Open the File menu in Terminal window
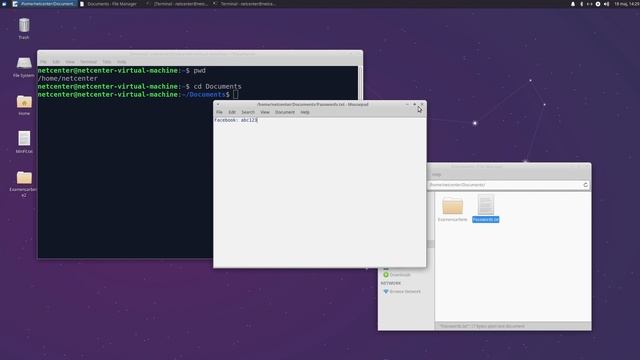 (43, 62)
